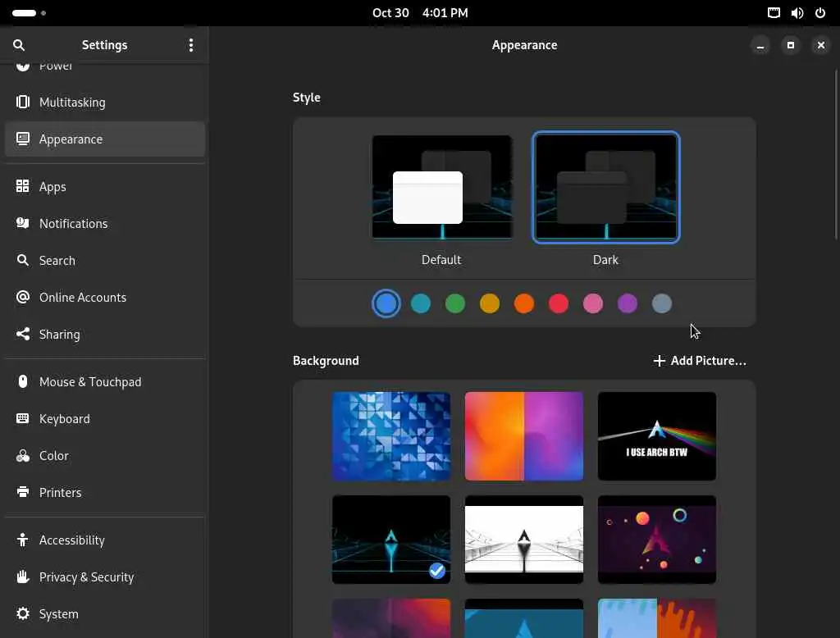Open Keyboard settings panel
The image size is (840, 638).
(105, 419)
